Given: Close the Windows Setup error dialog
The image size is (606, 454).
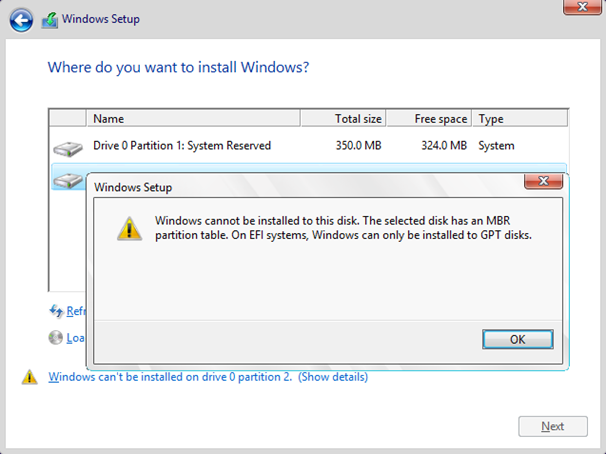Looking at the screenshot, I should (543, 181).
